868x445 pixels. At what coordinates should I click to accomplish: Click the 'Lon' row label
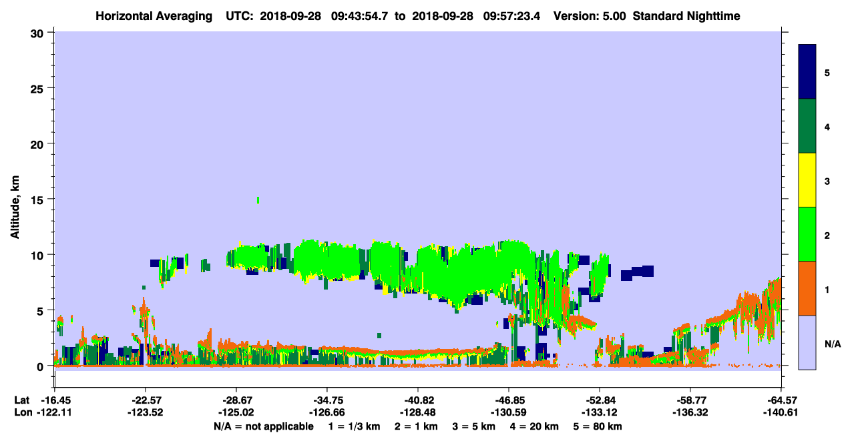tap(23, 412)
